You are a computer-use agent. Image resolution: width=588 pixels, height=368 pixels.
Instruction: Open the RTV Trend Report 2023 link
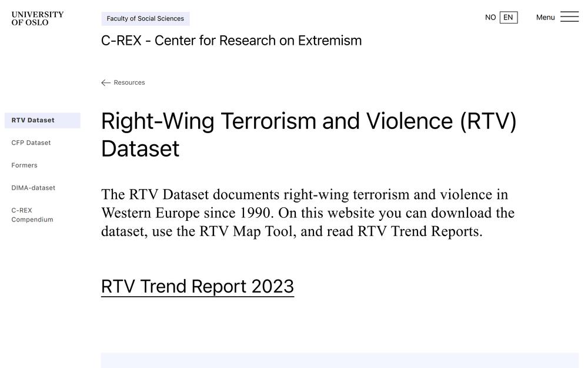[x=198, y=287]
